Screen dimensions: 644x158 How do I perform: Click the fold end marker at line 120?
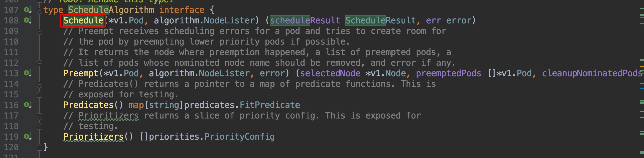tap(39, 148)
